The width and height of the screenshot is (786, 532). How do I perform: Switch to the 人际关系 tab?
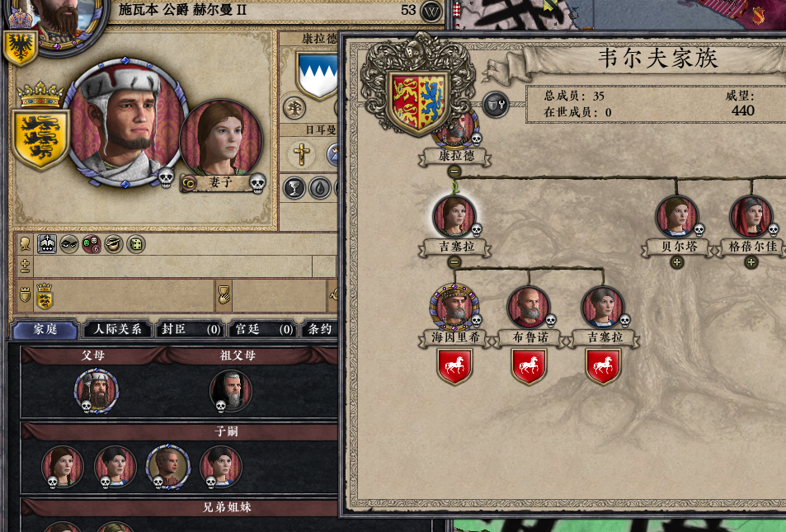pos(118,329)
